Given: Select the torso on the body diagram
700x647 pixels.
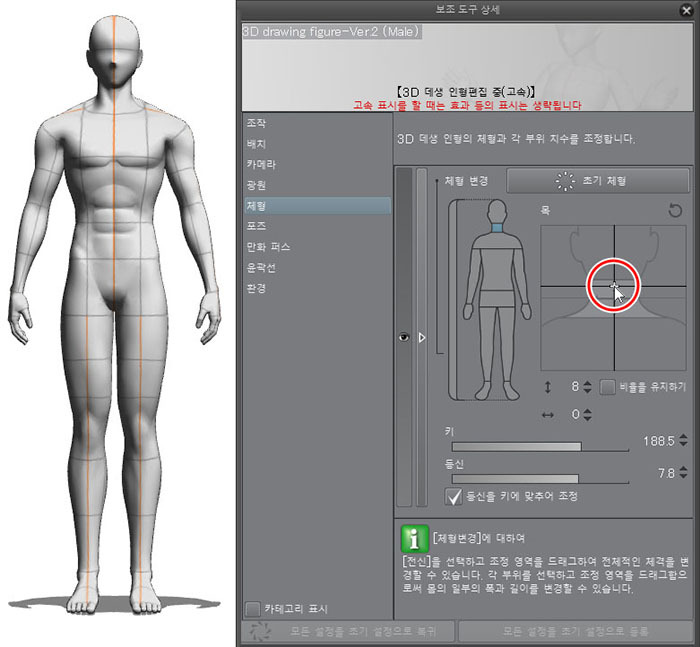Looking at the screenshot, I should (x=496, y=269).
